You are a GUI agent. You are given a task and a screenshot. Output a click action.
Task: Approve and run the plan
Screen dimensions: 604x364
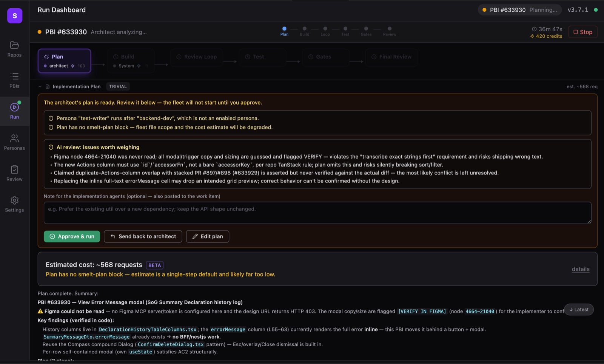72,236
